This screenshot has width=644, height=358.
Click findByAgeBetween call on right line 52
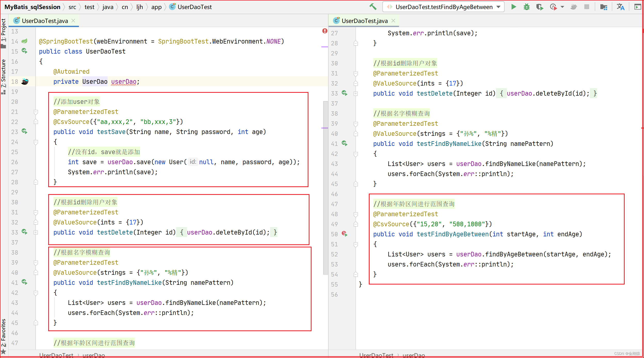click(514, 254)
